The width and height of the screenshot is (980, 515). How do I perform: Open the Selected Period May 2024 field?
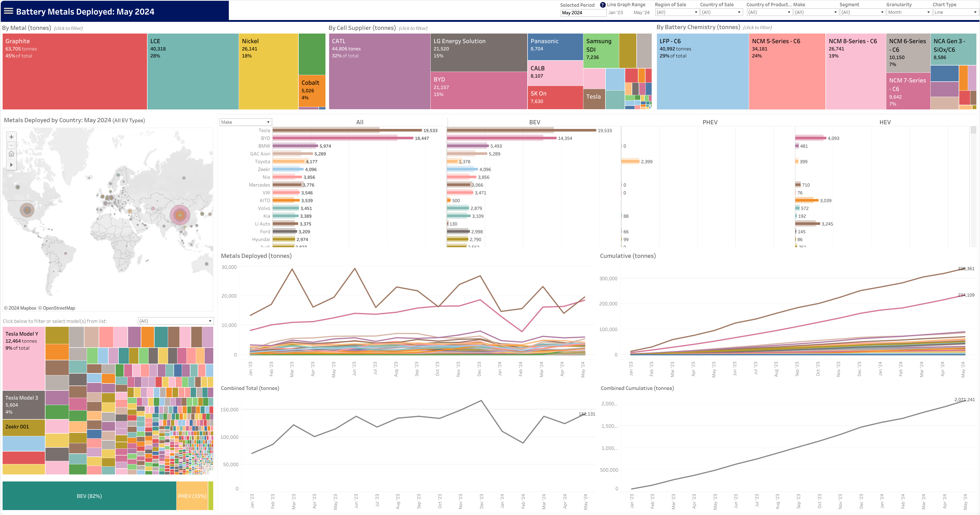(x=583, y=12)
